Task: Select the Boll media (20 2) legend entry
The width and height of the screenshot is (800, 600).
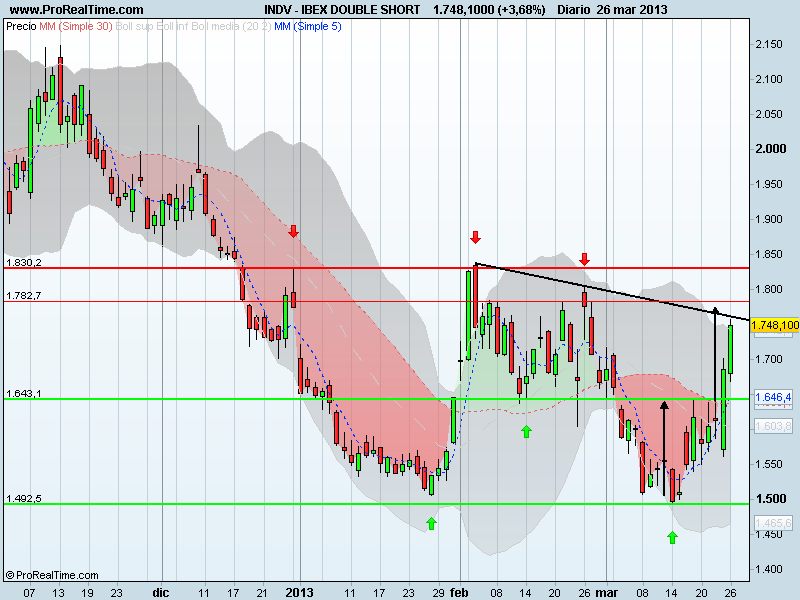Action: click(231, 26)
